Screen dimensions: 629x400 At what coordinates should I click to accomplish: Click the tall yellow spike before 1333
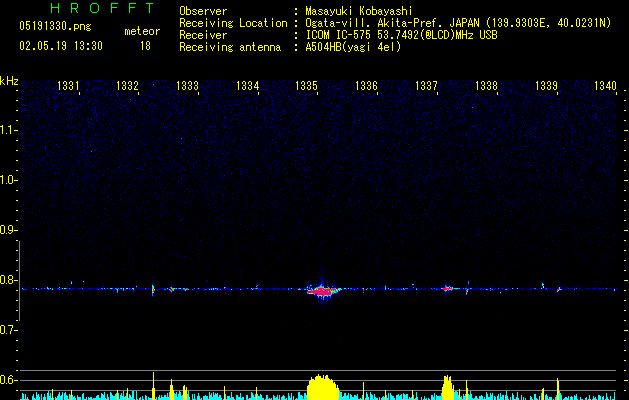point(153,386)
